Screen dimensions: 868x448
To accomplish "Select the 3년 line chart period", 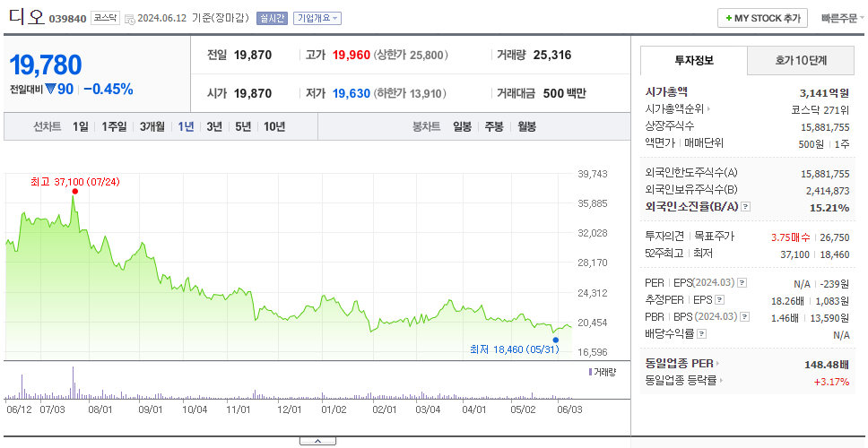I will [214, 126].
